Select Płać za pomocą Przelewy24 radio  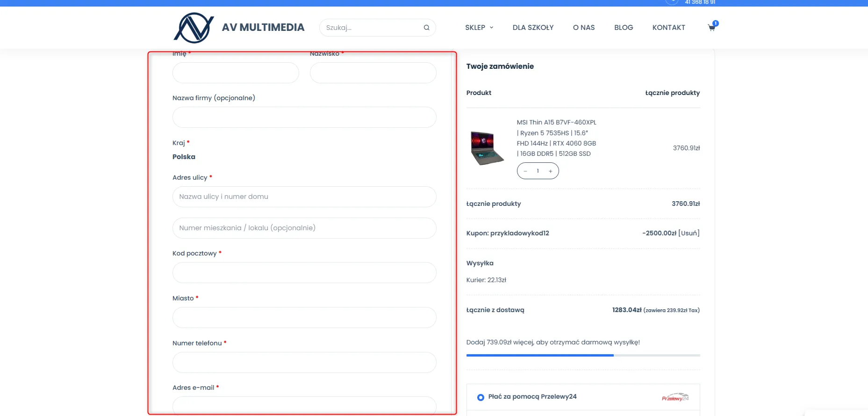[x=481, y=397]
